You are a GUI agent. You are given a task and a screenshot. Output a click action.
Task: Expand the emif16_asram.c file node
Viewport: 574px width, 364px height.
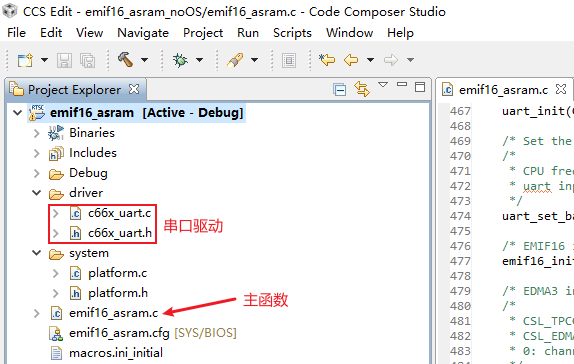point(36,313)
